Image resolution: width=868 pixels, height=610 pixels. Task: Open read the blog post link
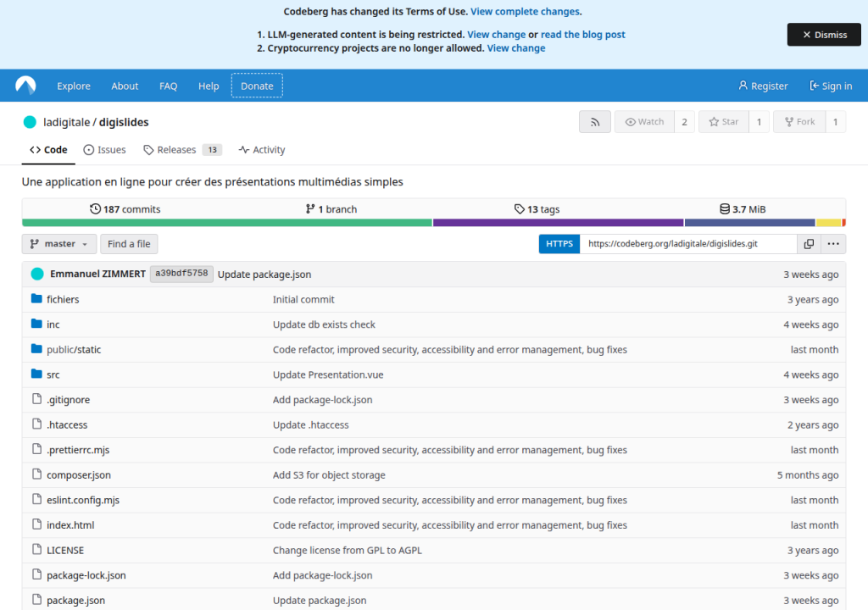click(x=583, y=35)
